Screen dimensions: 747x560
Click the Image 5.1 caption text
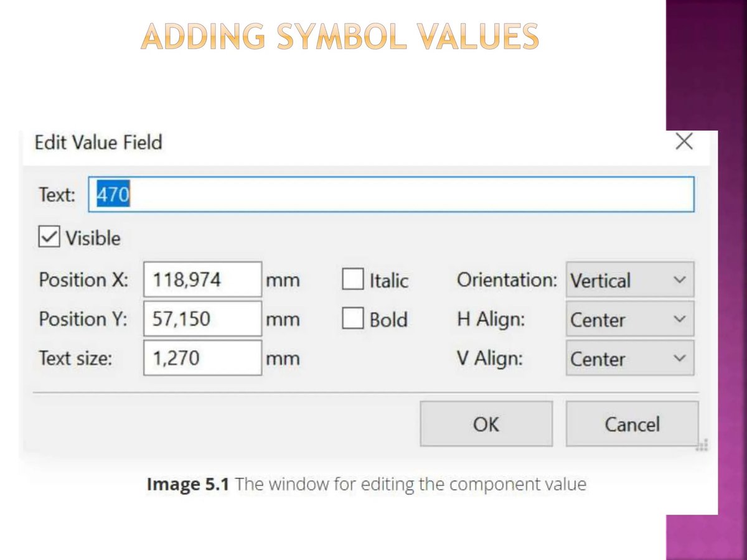pos(366,484)
